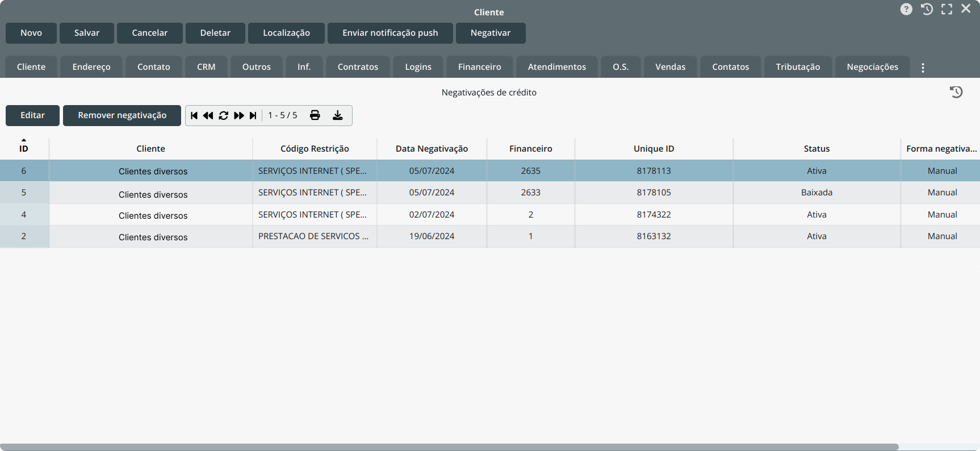The image size is (980, 451).
Task: Open more tabs vertical dots menu
Action: pos(923,68)
